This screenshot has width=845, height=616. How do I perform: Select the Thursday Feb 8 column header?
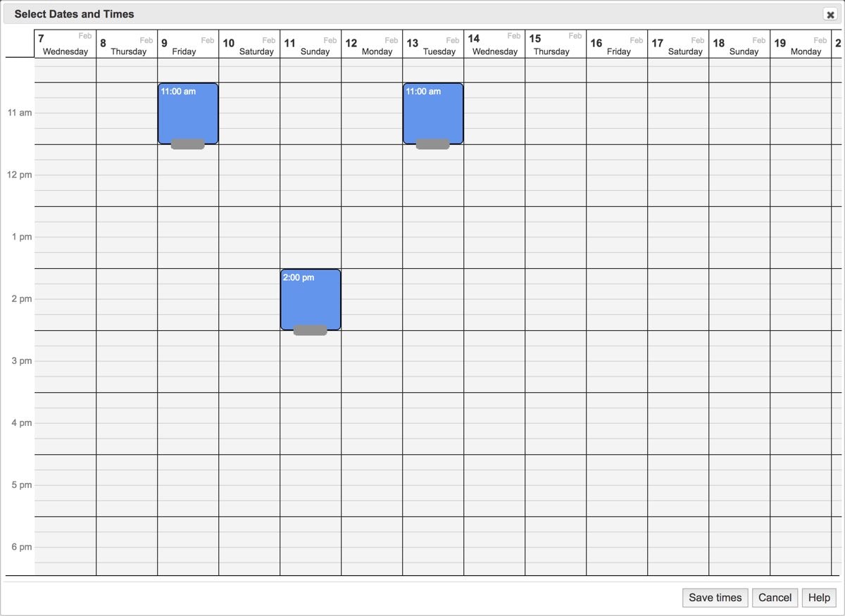(127, 44)
